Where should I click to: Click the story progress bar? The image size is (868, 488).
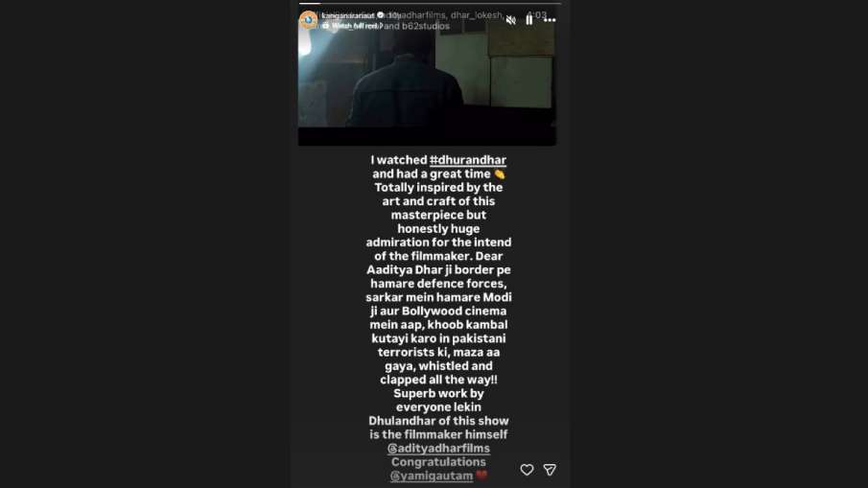pos(430,3)
